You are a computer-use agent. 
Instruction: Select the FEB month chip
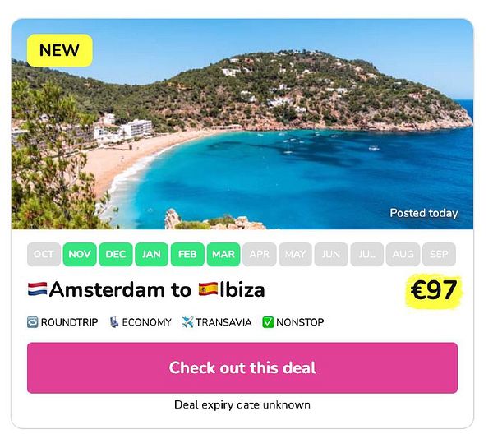187,254
